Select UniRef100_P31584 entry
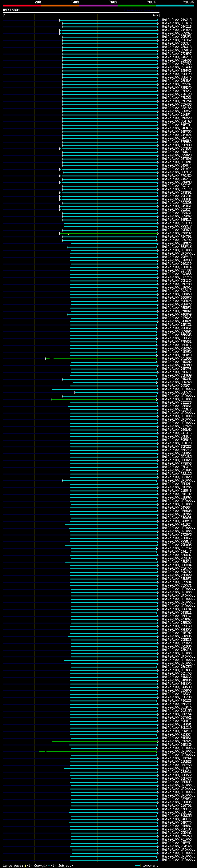 coord(177,582)
